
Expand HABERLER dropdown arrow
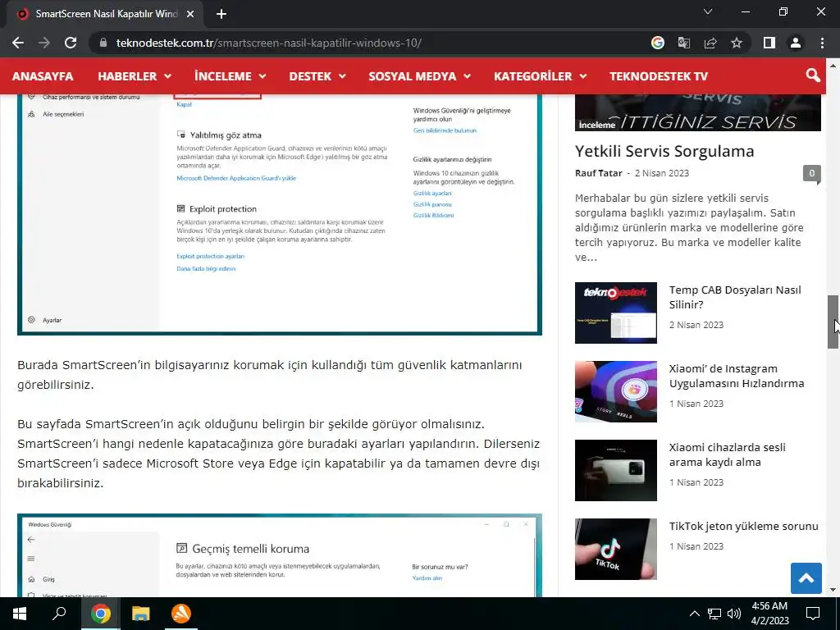(x=167, y=76)
